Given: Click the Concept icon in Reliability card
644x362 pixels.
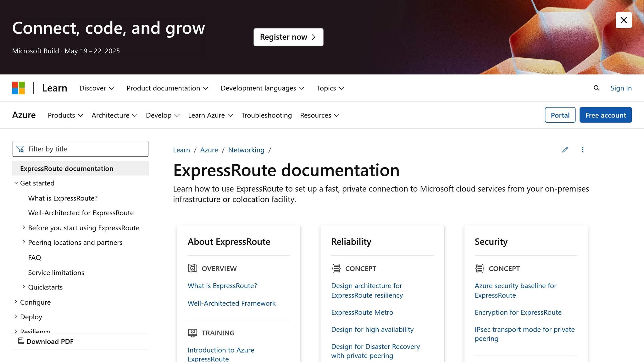Looking at the screenshot, I should point(336,268).
